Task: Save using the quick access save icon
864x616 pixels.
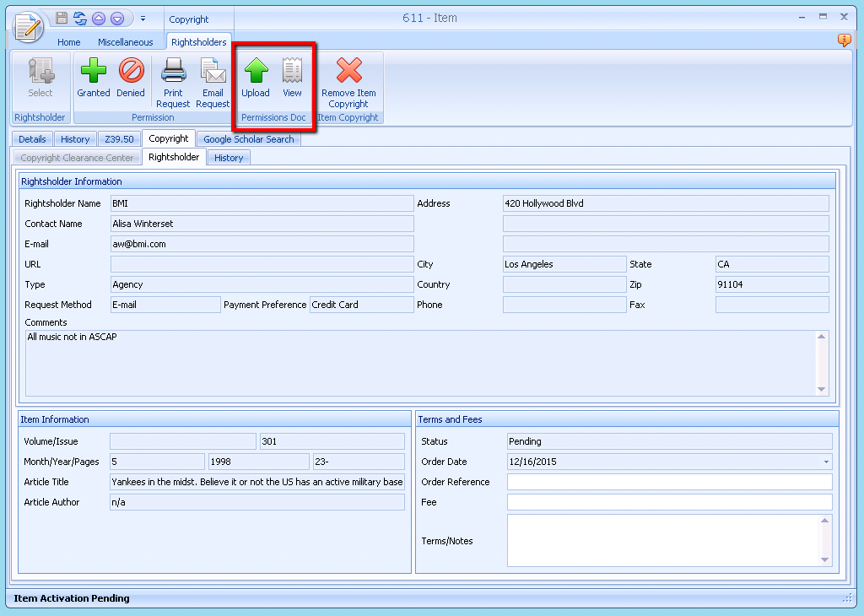Action: click(61, 18)
